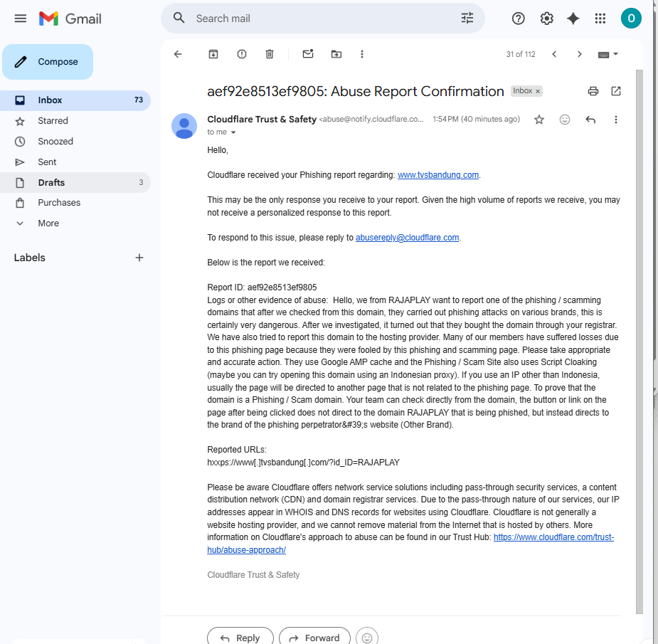The image size is (658, 644).
Task: Open message more options menu
Action: [x=615, y=120]
